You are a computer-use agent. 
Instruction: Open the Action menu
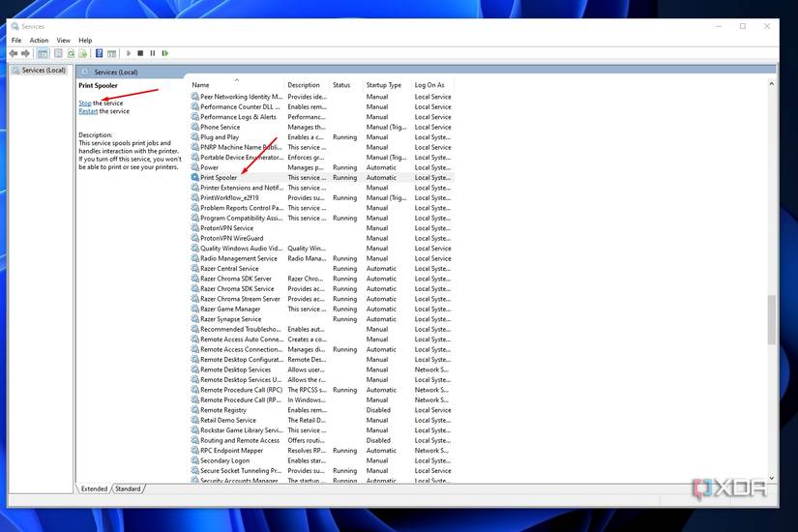pos(39,41)
